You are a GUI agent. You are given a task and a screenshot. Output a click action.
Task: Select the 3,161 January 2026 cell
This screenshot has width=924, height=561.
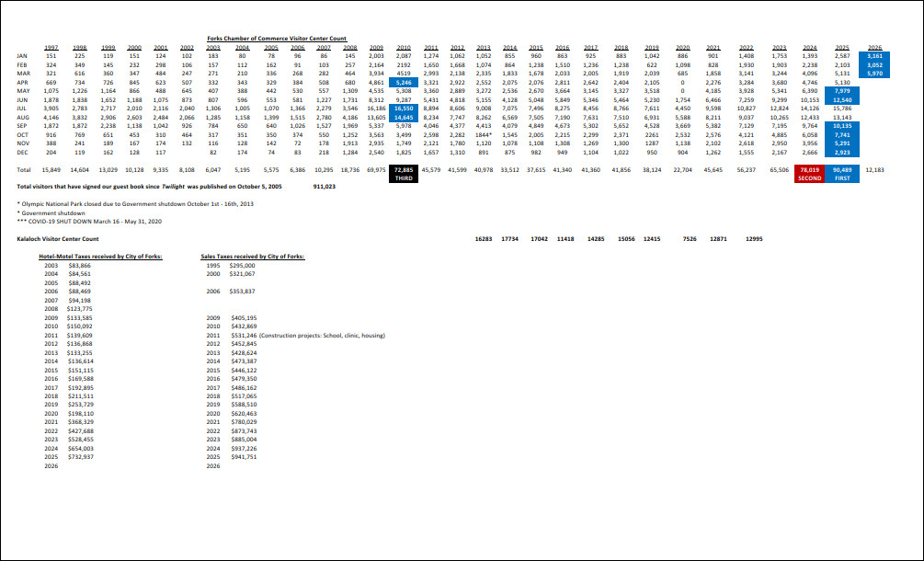click(x=874, y=56)
